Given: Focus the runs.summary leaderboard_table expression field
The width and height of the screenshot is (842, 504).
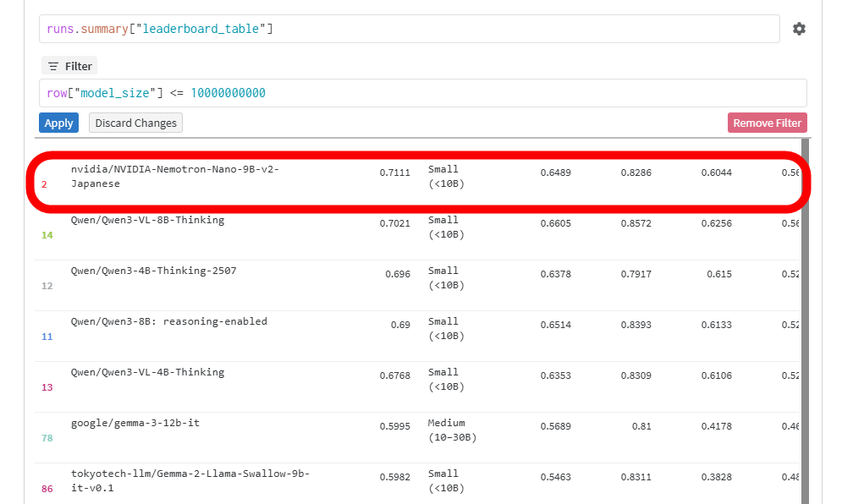Looking at the screenshot, I should point(409,29).
